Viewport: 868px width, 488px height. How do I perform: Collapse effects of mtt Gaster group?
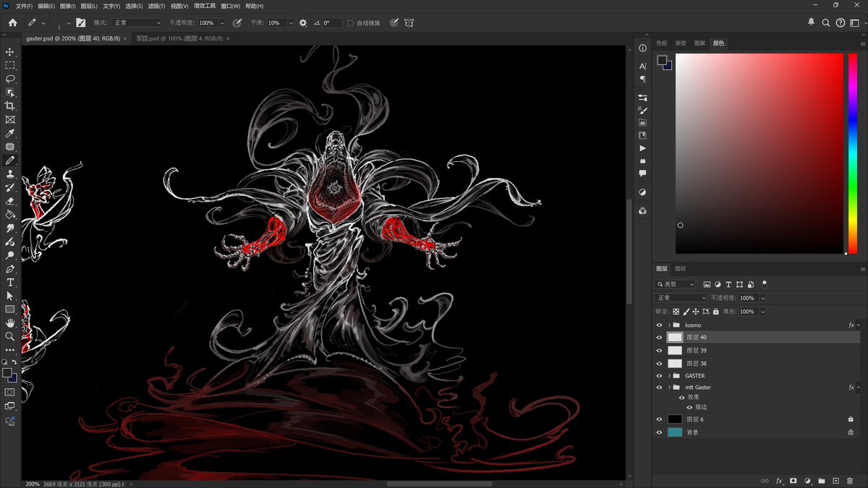tap(859, 388)
